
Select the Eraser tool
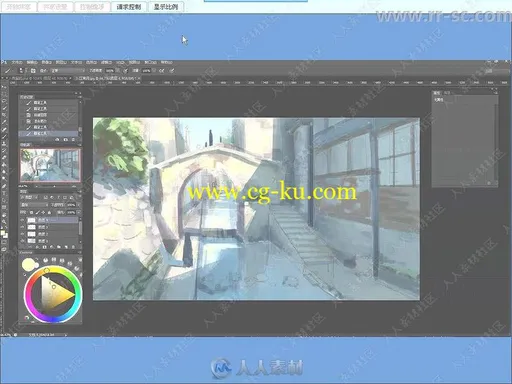coord(4,158)
